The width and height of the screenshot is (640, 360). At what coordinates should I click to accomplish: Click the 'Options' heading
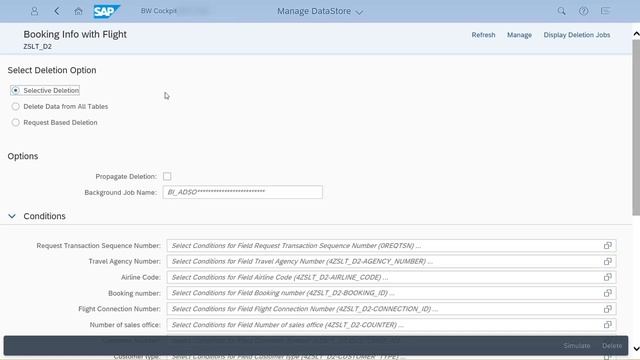click(23, 156)
